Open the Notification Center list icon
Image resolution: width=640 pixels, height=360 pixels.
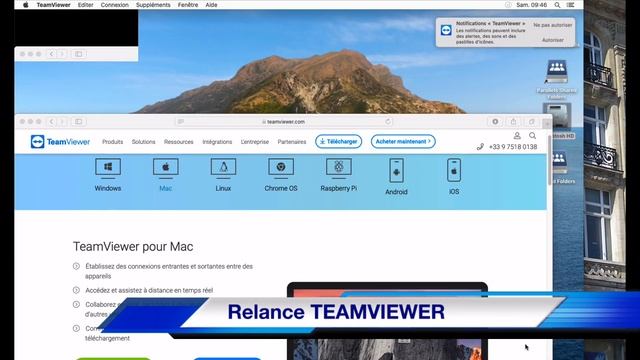(571, 5)
